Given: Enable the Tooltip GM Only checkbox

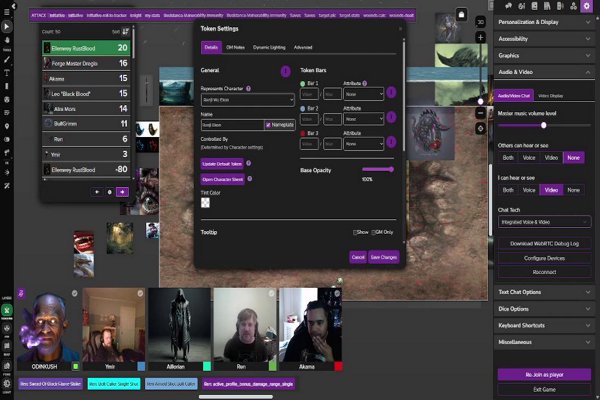Looking at the screenshot, I should coord(373,232).
